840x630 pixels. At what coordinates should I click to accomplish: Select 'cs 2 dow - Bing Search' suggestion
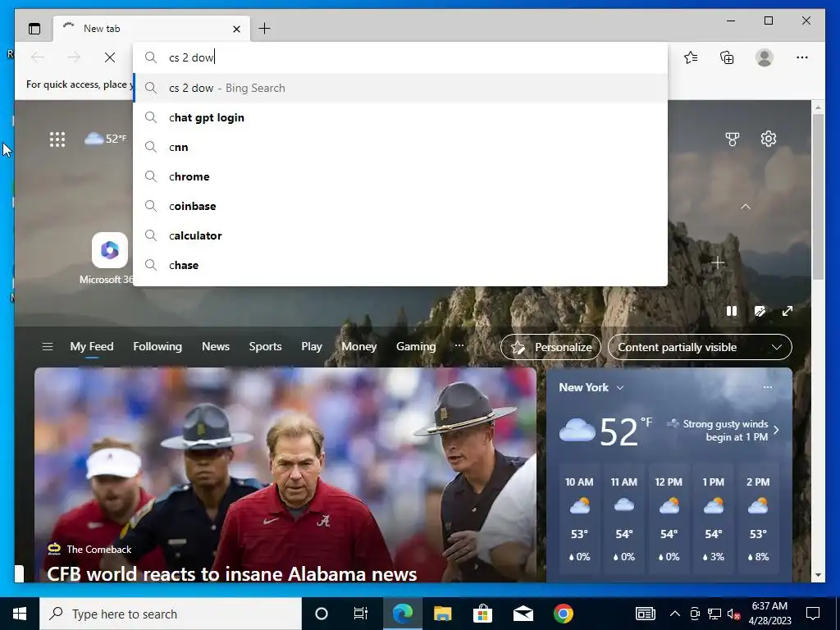point(400,88)
